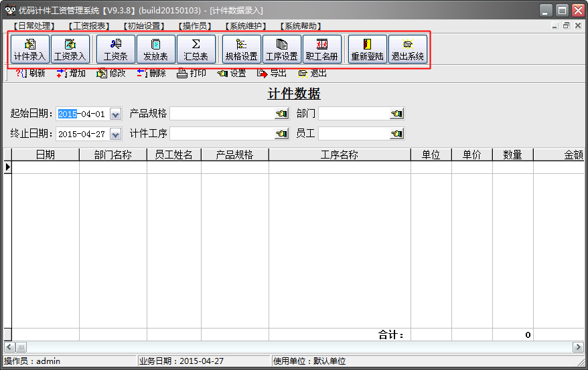Open 规格设置 from the toolbar

[x=242, y=49]
